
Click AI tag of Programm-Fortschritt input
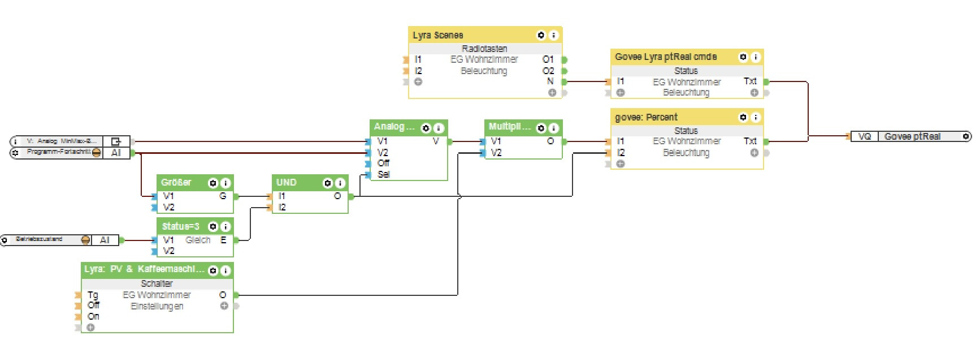[116, 153]
